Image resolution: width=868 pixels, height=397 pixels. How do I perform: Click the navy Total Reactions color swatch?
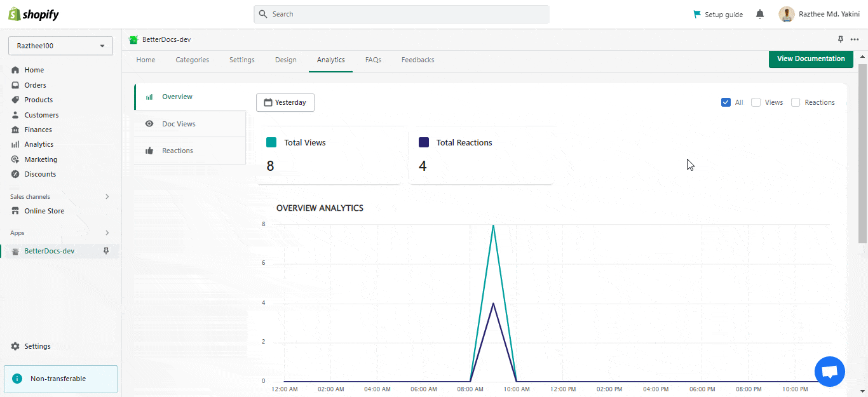point(424,142)
